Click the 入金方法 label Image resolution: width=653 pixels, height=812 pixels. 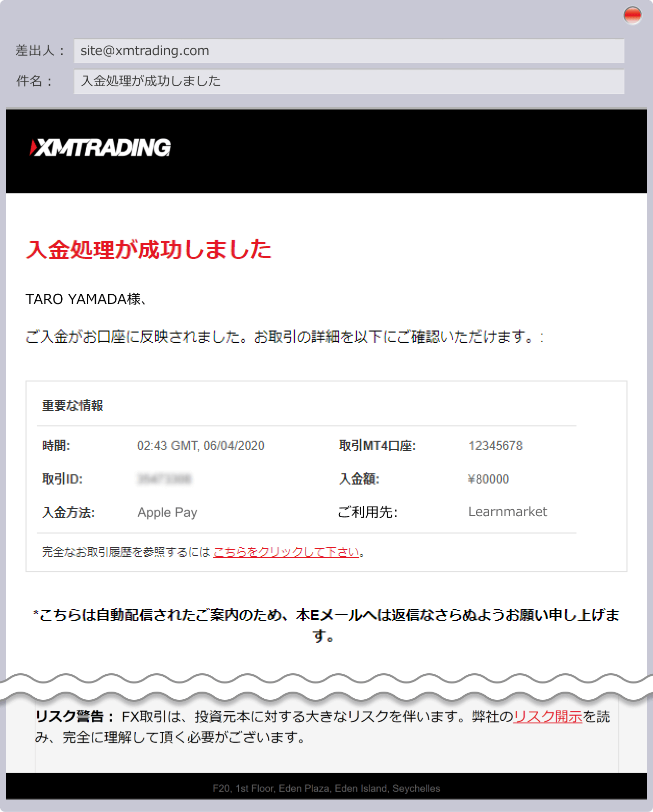point(68,512)
